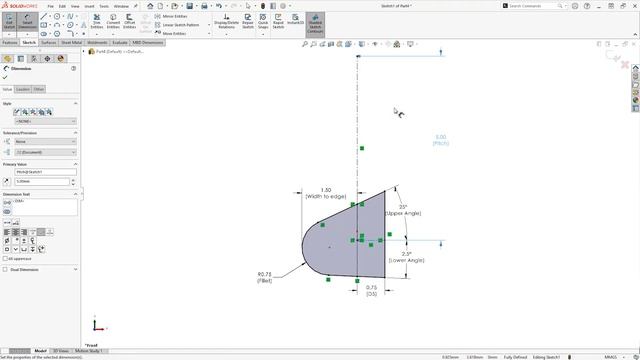The image size is (640, 360).
Task: Open the Tools menu
Action: (104, 6)
